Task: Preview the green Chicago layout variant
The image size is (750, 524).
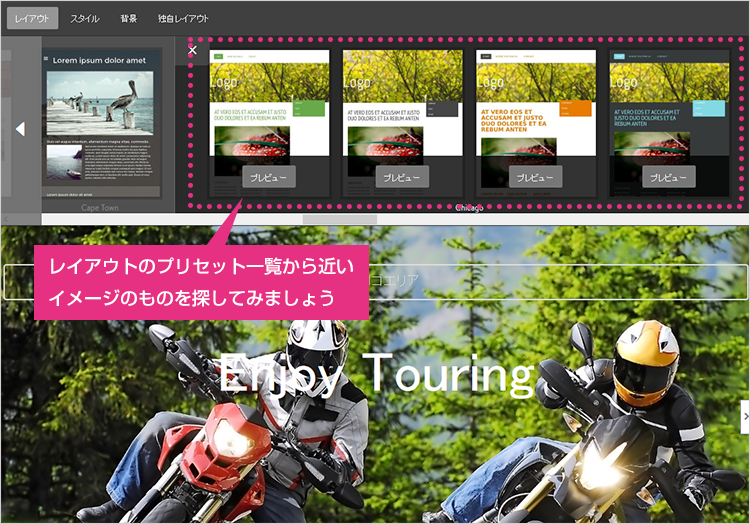Action: point(269,177)
